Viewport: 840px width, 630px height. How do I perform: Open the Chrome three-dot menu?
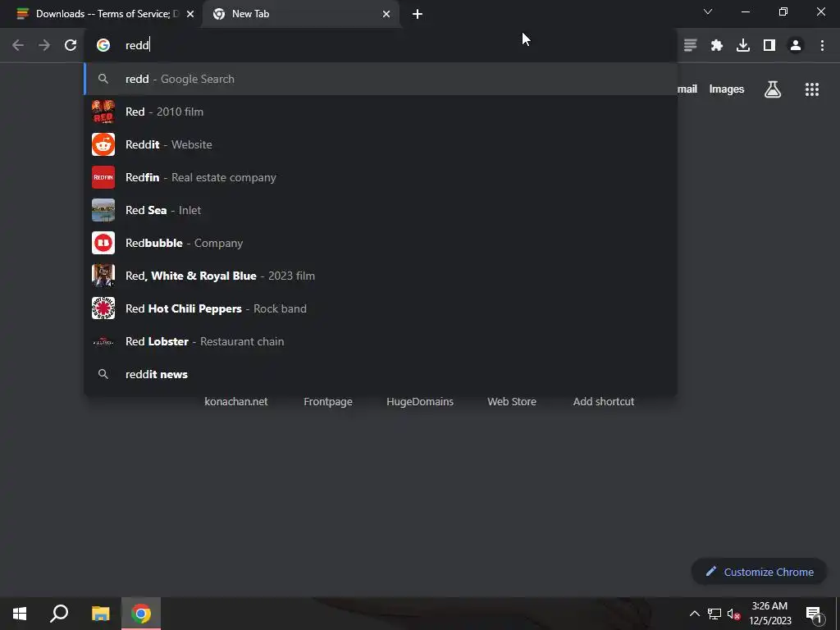point(822,45)
